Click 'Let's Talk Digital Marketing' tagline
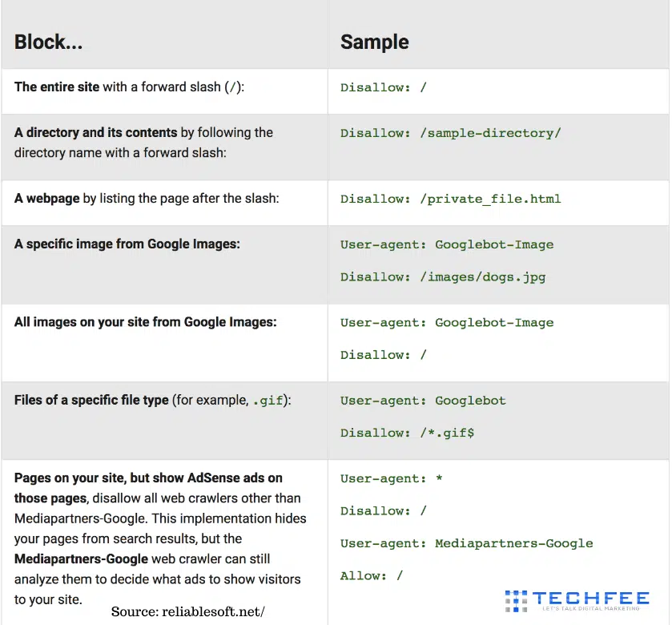 coord(591,609)
